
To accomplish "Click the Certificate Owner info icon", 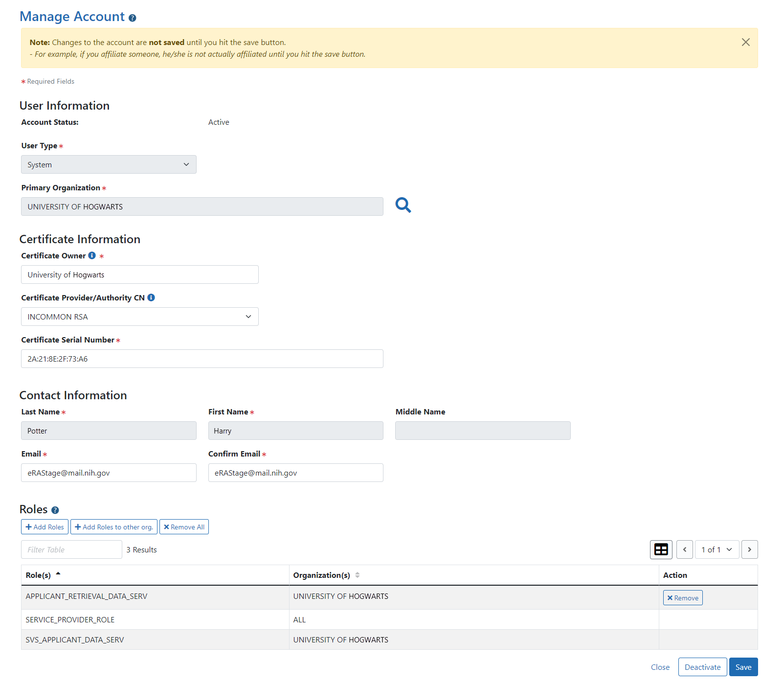I will 92,255.
